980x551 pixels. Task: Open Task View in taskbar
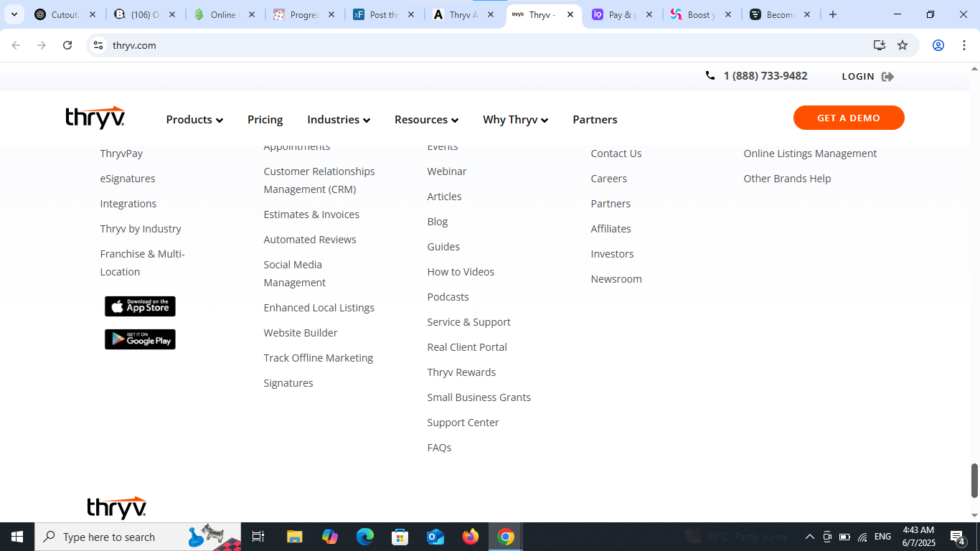258,537
